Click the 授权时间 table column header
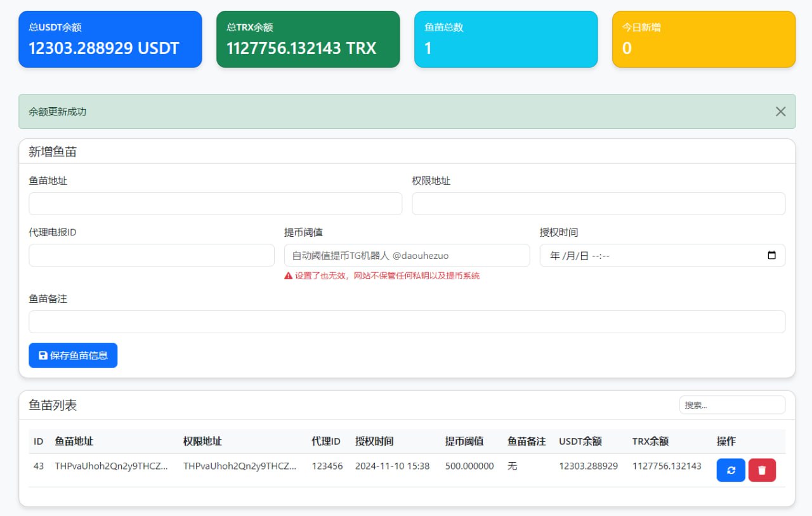 point(374,441)
